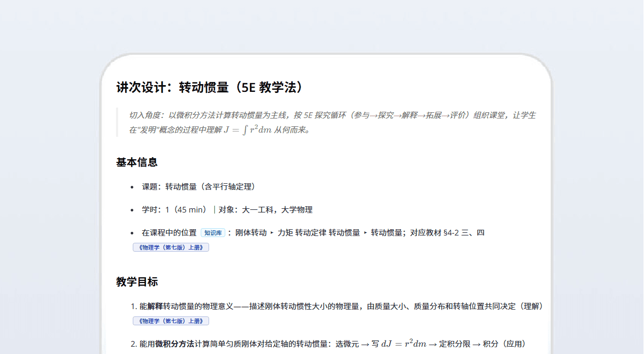This screenshot has height=354, width=644.
Task: Click the second ▸ arrow before 转动惯量；对应教材
Action: (365, 233)
